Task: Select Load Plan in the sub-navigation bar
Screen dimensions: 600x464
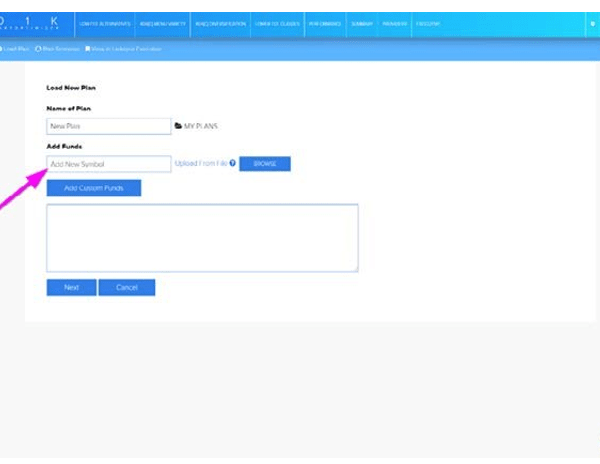Action: pos(15,47)
